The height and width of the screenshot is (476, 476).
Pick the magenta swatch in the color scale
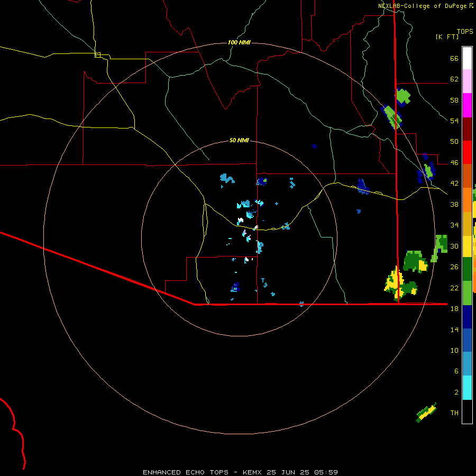(x=467, y=105)
